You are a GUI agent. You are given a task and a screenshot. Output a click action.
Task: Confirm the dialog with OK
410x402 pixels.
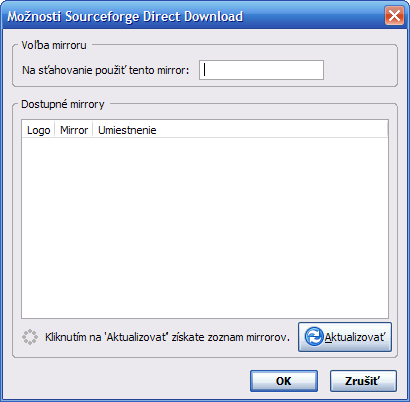tap(284, 381)
